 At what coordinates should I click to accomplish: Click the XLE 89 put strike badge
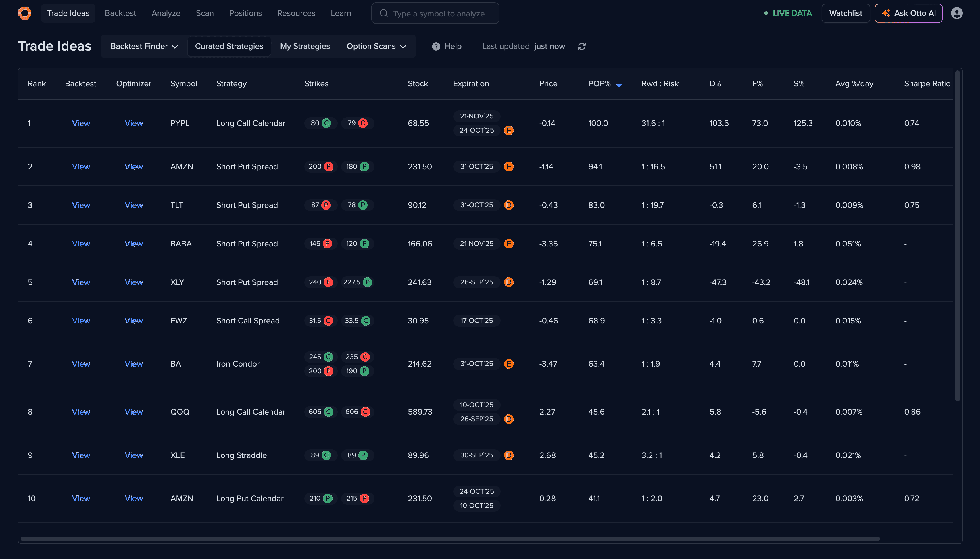tap(358, 455)
